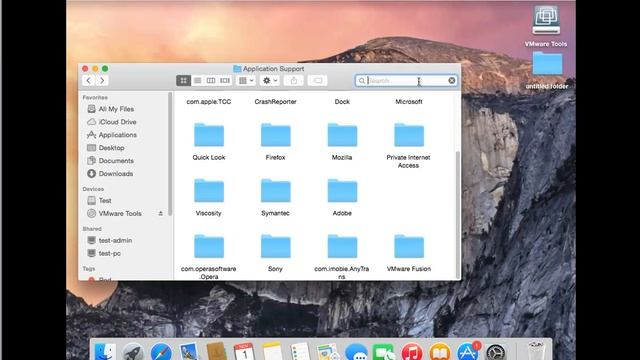Open FaceTime from the Dock
The width and height of the screenshot is (640, 360).
(384, 351)
